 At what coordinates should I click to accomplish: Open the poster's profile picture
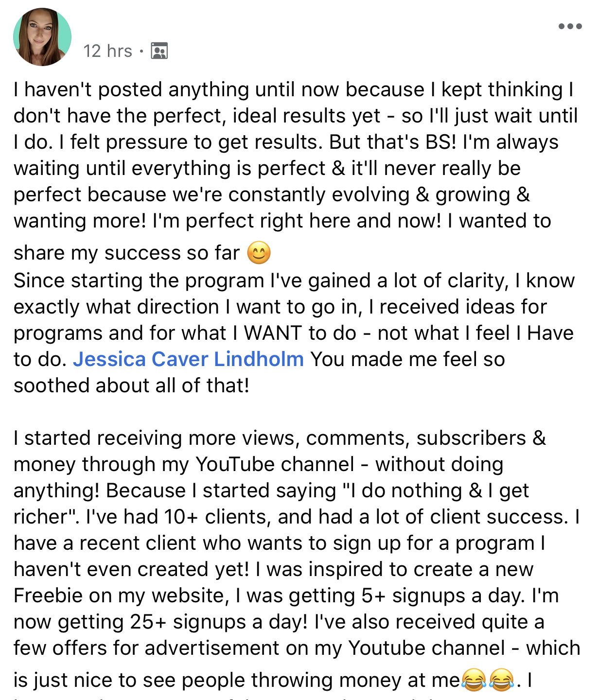42,37
